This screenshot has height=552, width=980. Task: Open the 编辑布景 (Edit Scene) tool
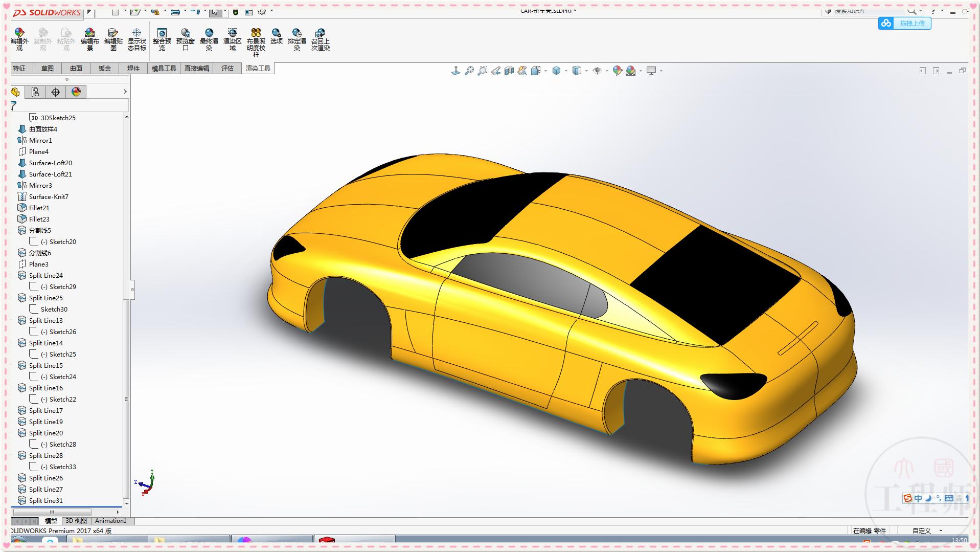(90, 39)
